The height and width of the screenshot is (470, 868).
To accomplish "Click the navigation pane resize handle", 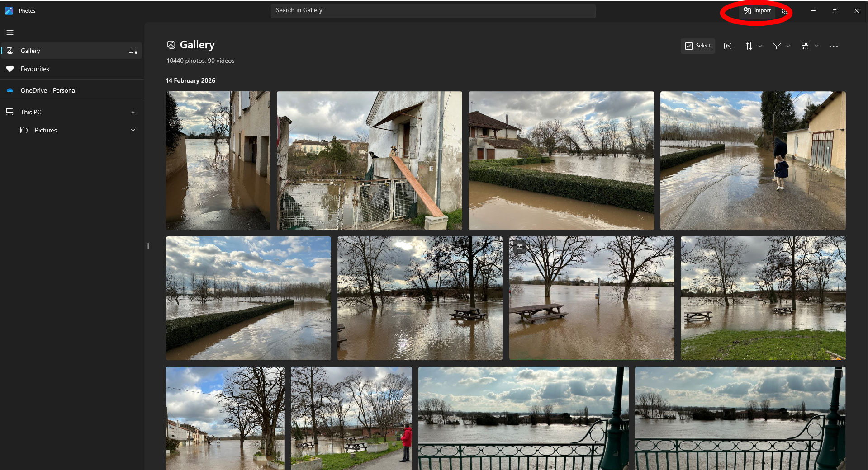I will click(x=147, y=246).
